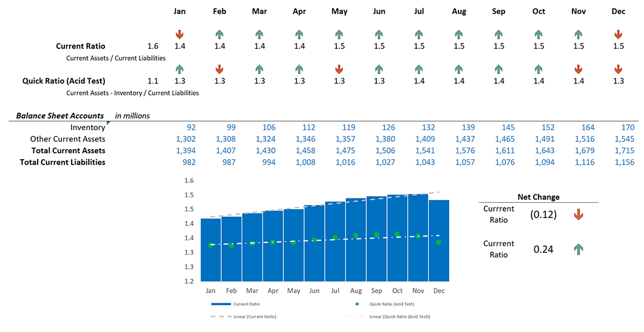Click the Linear (Current Ratio) legend entry

243,317
